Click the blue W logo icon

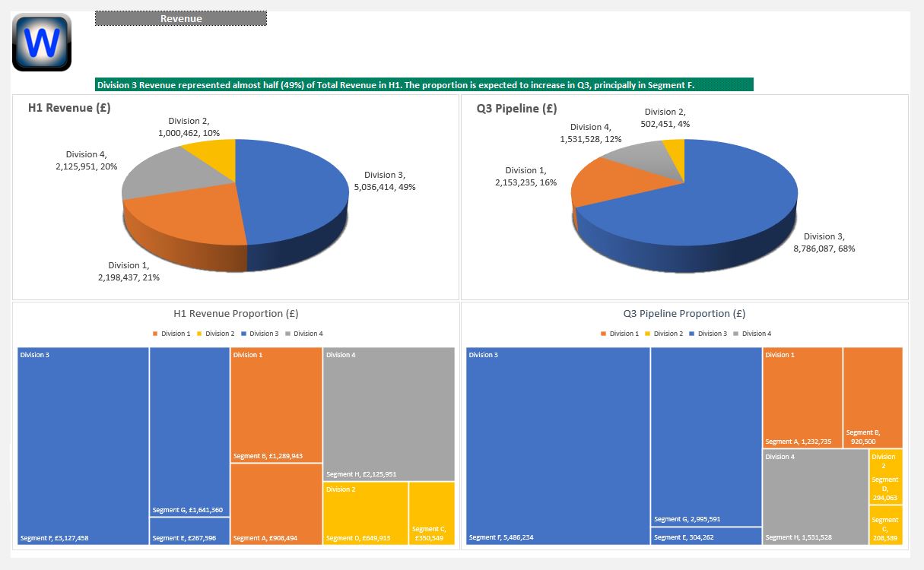pyautogui.click(x=42, y=43)
